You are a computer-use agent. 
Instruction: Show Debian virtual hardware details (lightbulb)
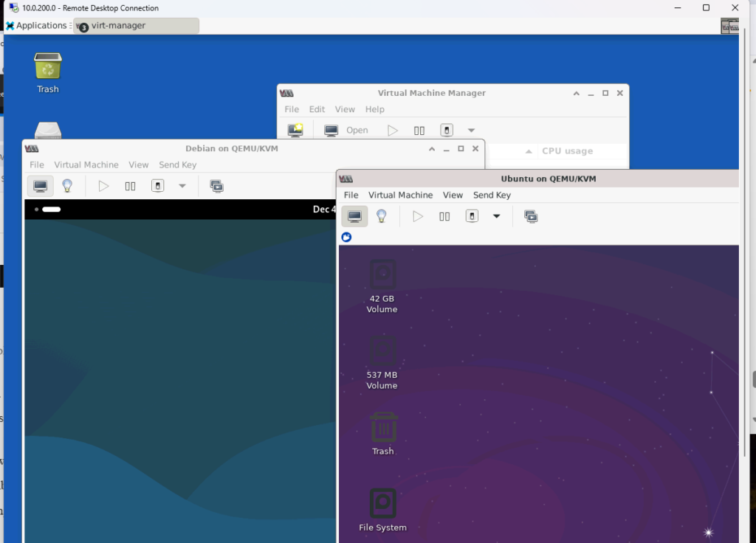pos(67,186)
